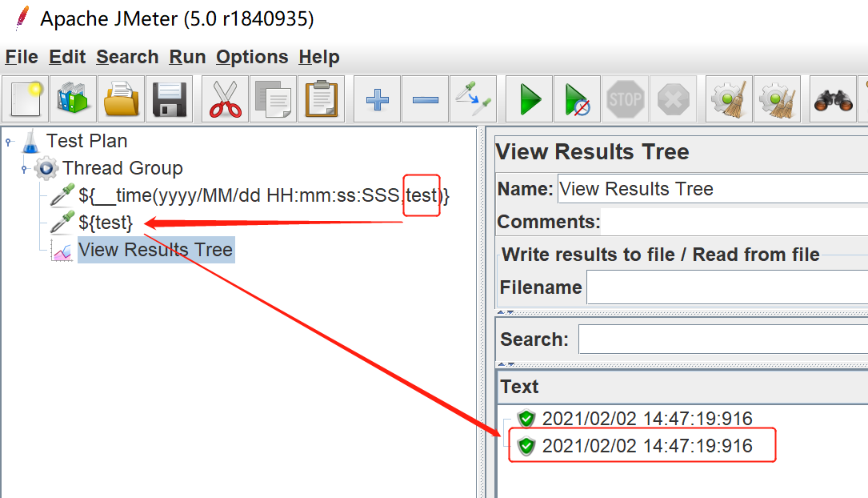Click the Clear broom icon
The image size is (868, 498).
click(x=729, y=99)
